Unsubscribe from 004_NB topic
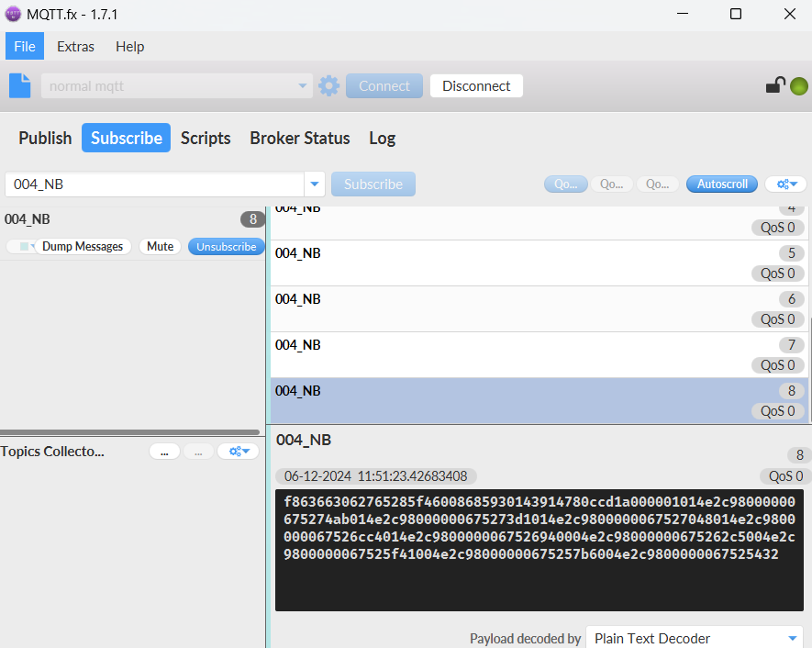812x648 pixels. 227,247
